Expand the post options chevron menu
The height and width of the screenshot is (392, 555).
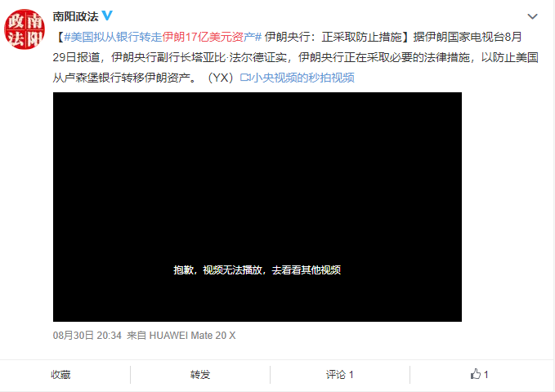pyautogui.click(x=532, y=16)
